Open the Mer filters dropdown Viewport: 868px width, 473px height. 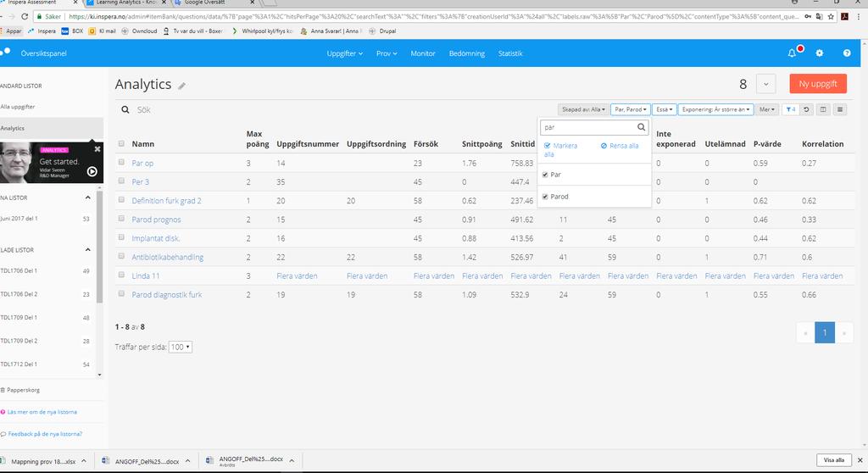(766, 109)
